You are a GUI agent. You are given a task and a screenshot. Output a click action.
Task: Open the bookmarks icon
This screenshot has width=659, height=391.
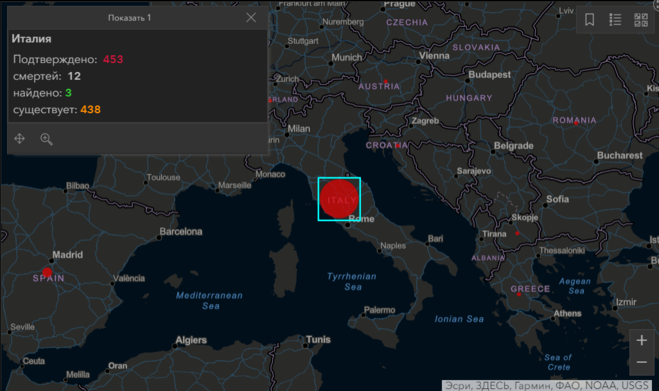[x=589, y=19]
